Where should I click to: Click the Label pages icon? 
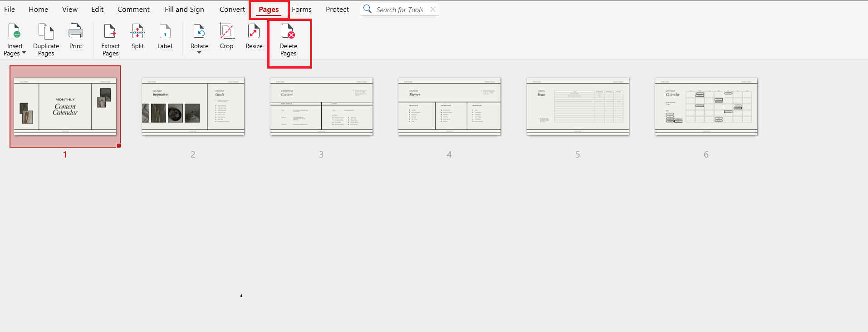pos(165,31)
